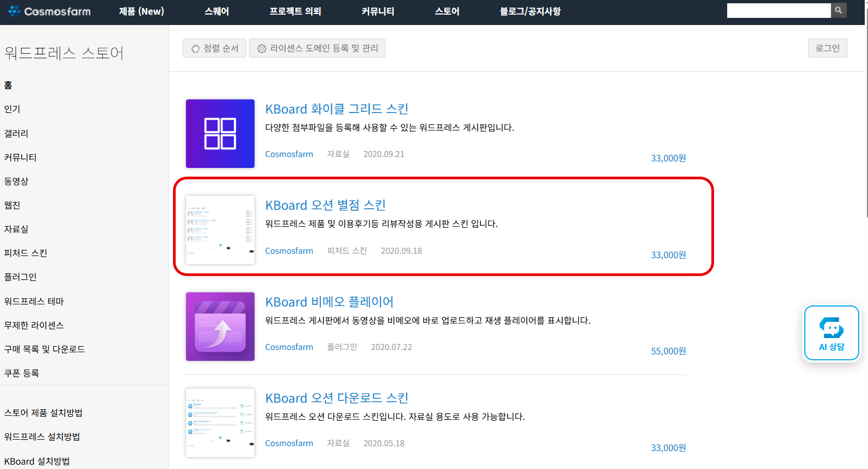
Task: Select 자료실 in the sidebar
Action: coord(16,229)
